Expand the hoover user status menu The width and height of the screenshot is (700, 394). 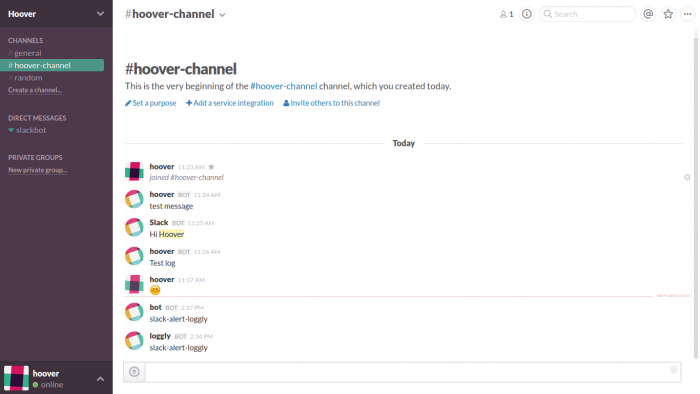click(x=100, y=379)
